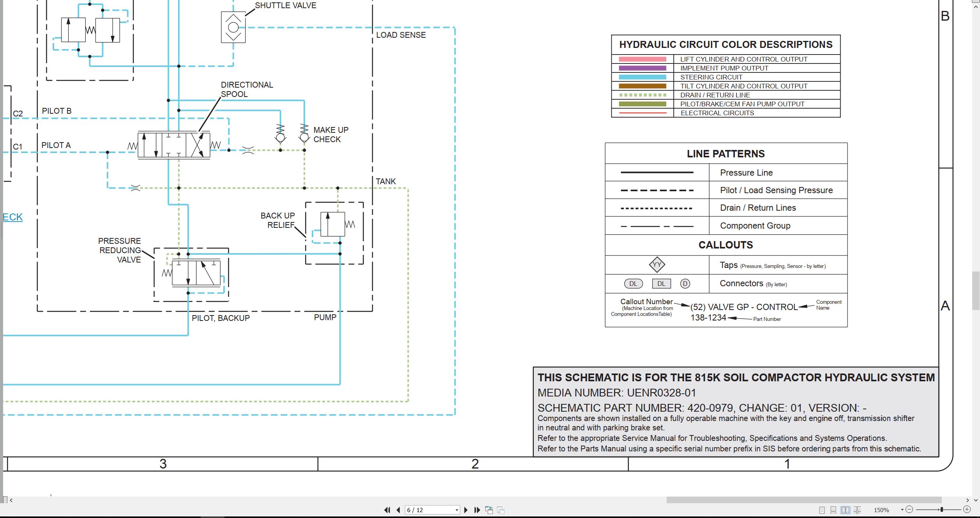The image size is (980, 518).
Task: Click the BACK UP RELIEF label
Action: [278, 220]
